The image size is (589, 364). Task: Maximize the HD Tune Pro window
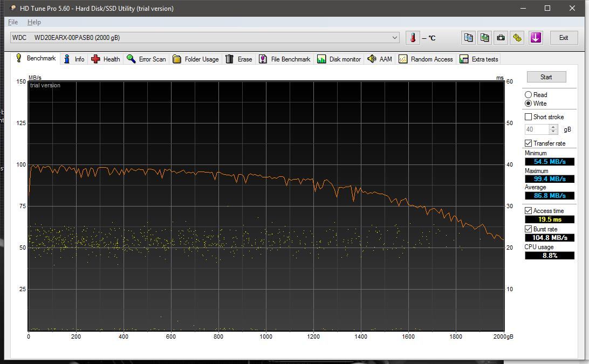(x=547, y=8)
